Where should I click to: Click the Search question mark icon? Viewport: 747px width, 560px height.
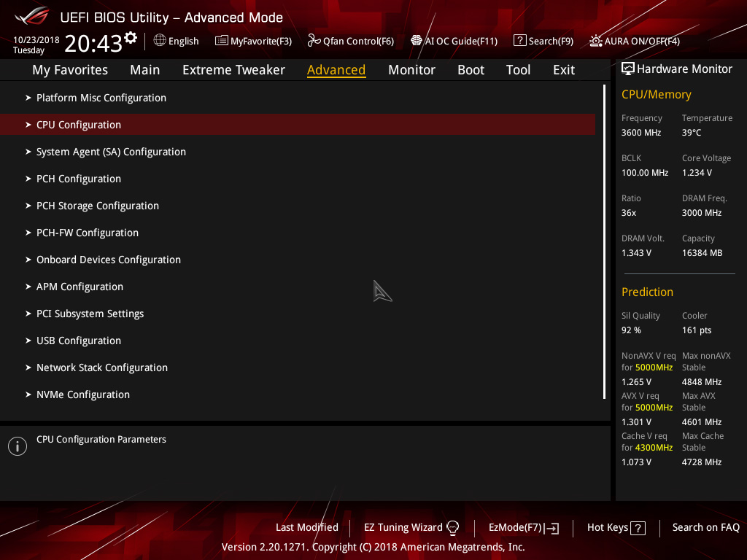point(519,41)
